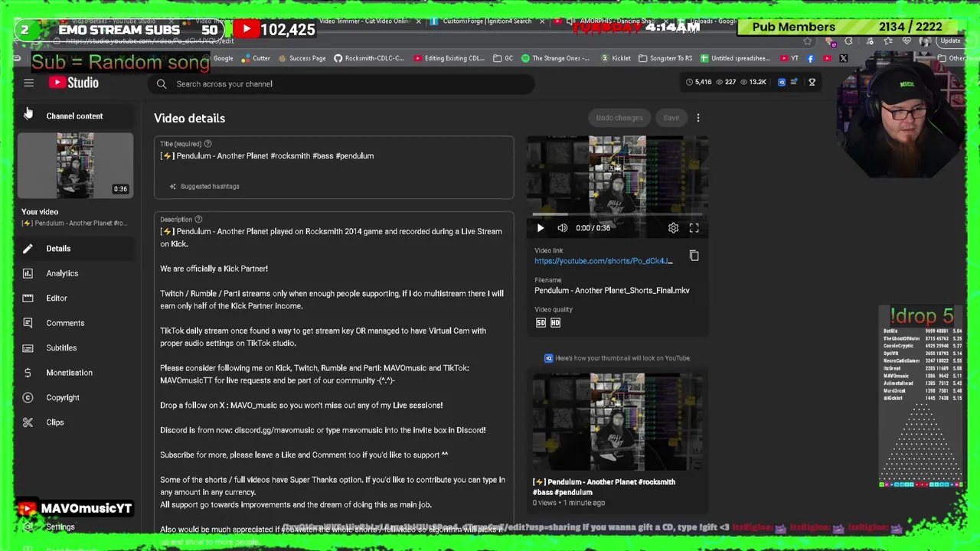The image size is (980, 551).
Task: Click the Analytics bar-chart icon
Action: pyautogui.click(x=28, y=273)
